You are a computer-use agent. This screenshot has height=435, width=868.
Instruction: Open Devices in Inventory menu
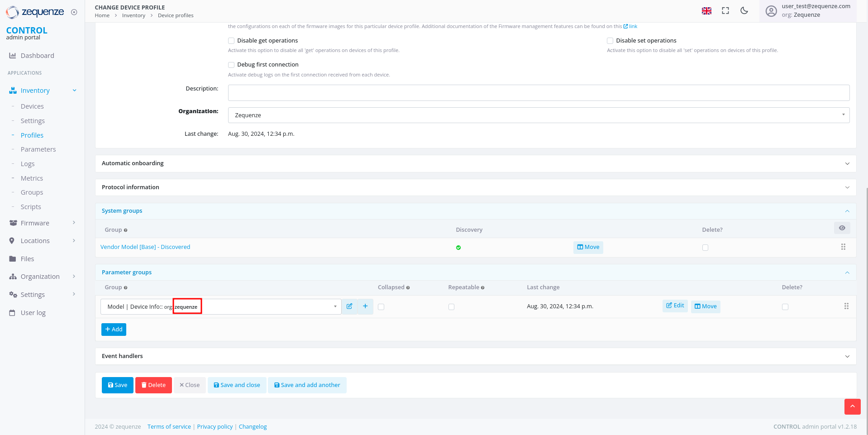tap(32, 106)
